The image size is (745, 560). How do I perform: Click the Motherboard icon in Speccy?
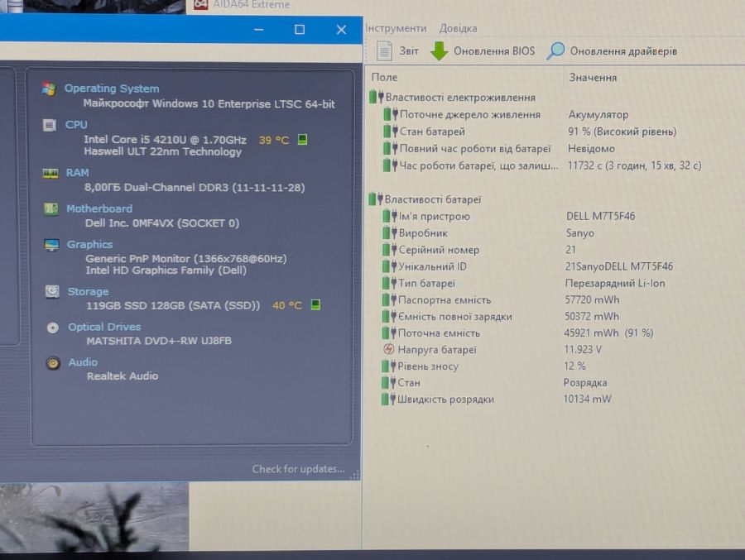pos(50,208)
